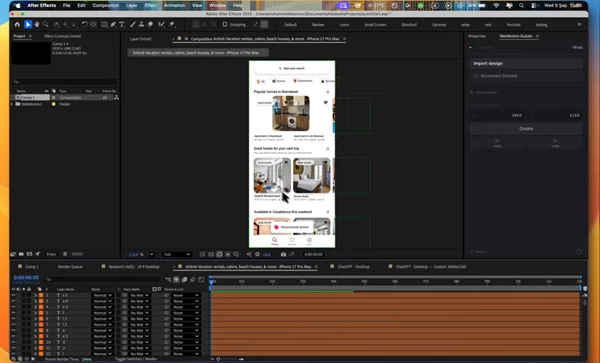Select the Rotation tool
The image size is (600, 363).
tap(85, 24)
